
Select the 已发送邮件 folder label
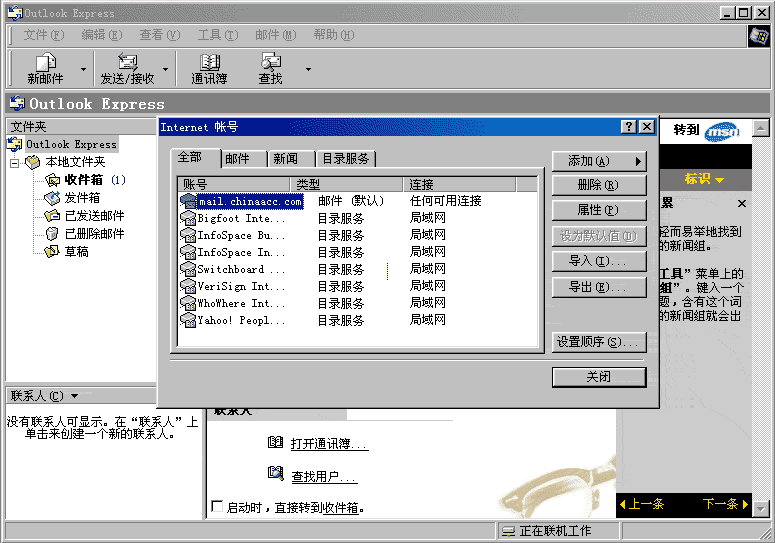[94, 216]
